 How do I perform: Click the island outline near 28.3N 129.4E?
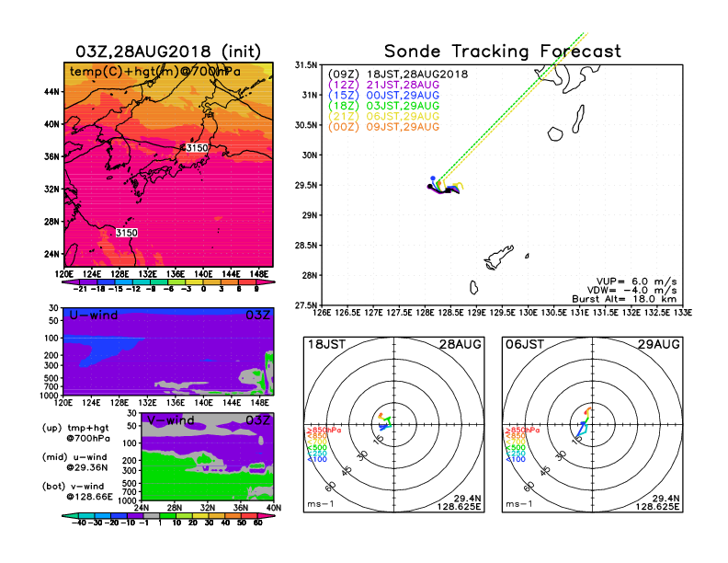point(499,257)
